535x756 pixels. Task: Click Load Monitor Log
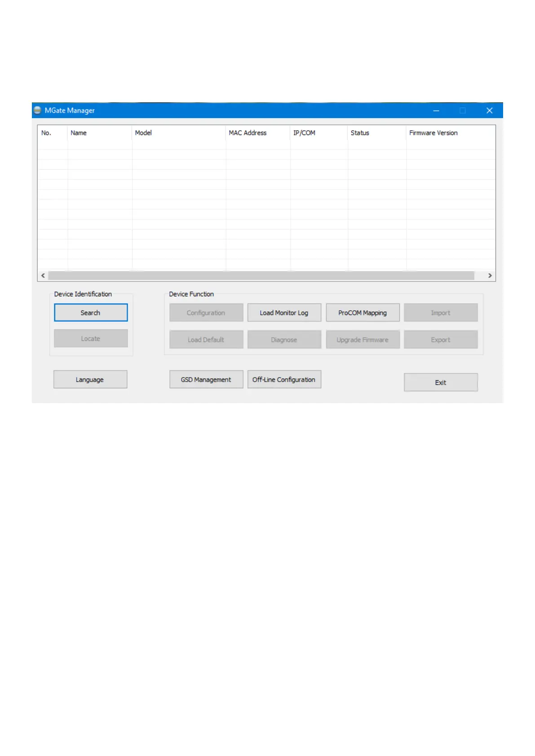click(284, 313)
